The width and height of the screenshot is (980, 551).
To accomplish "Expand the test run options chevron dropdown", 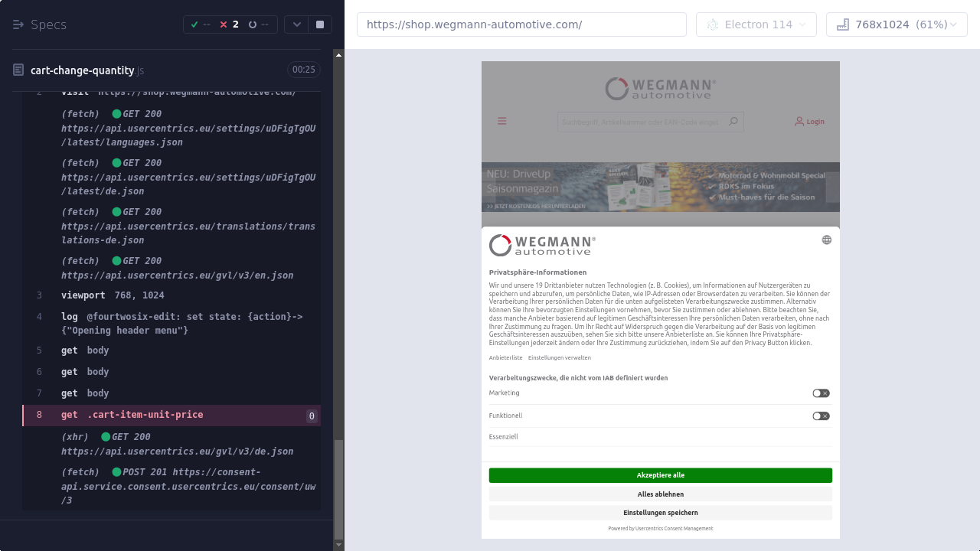I will coord(296,24).
